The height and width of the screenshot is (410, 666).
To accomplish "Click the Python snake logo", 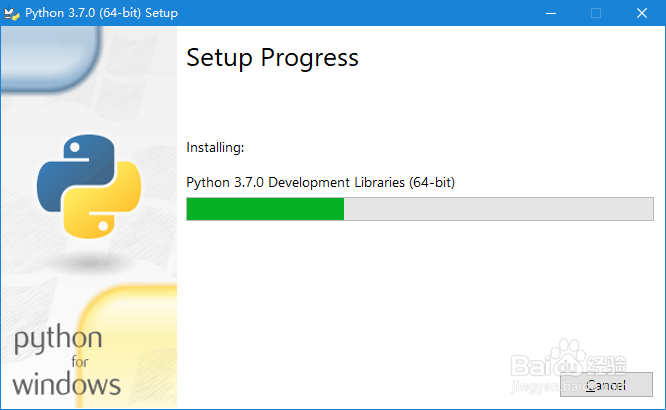I will tap(89, 186).
